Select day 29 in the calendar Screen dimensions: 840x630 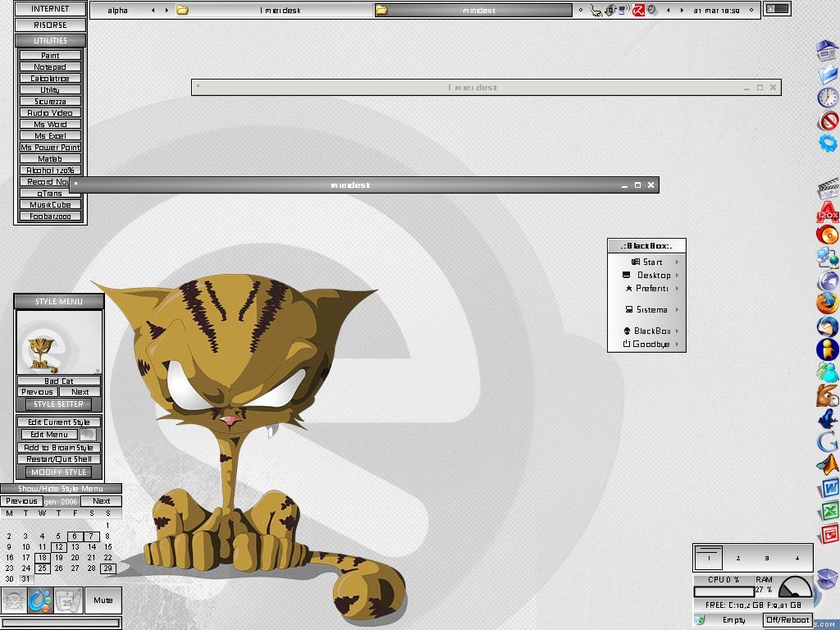[x=107, y=568]
